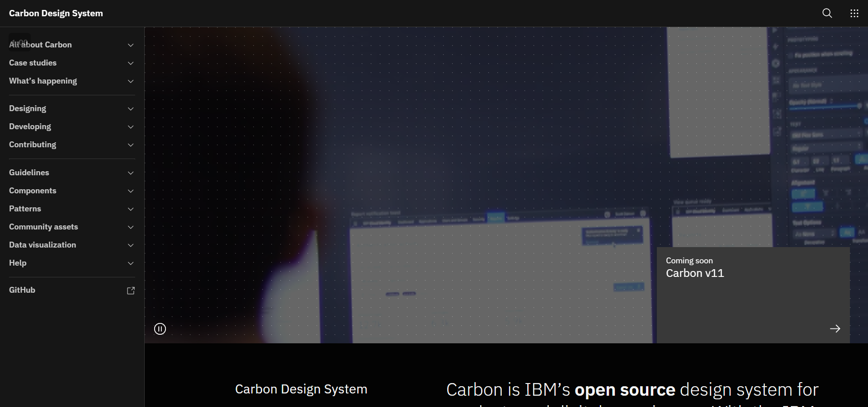Viewport: 868px width, 407px height.
Task: Pause the hero background video
Action: coord(160,329)
